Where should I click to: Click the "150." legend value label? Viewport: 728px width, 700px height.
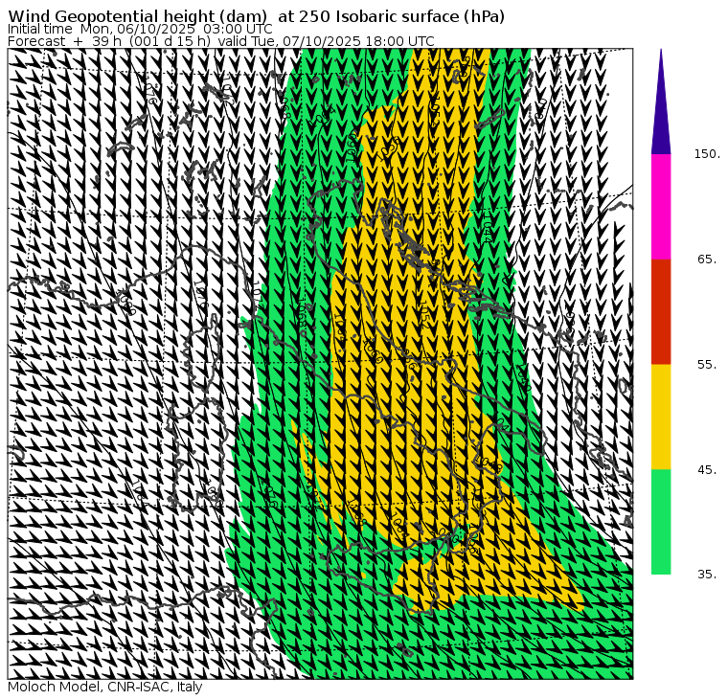[707, 154]
